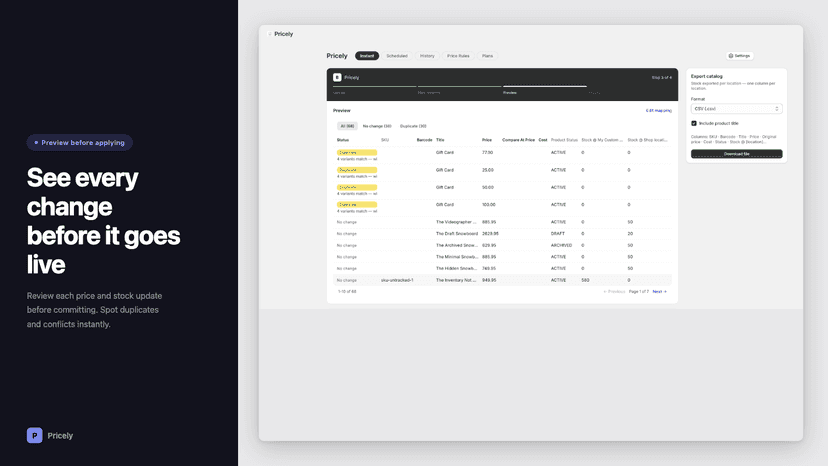The width and height of the screenshot is (828, 466).
Task: Click the yellow duplicate badge on 100.00 row
Action: [x=357, y=204]
